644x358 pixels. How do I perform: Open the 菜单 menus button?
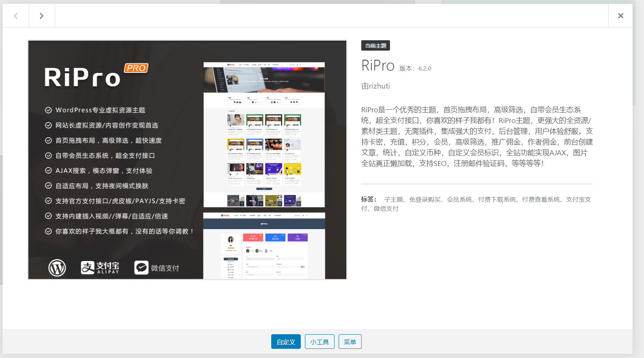pos(350,342)
